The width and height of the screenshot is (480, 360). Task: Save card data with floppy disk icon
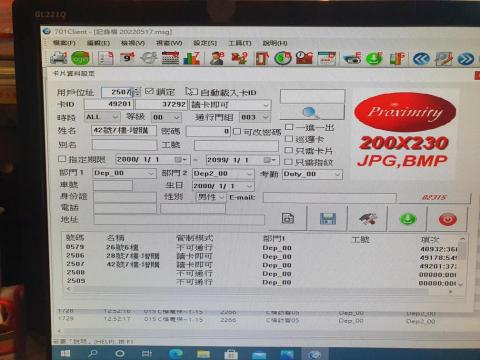click(x=328, y=219)
